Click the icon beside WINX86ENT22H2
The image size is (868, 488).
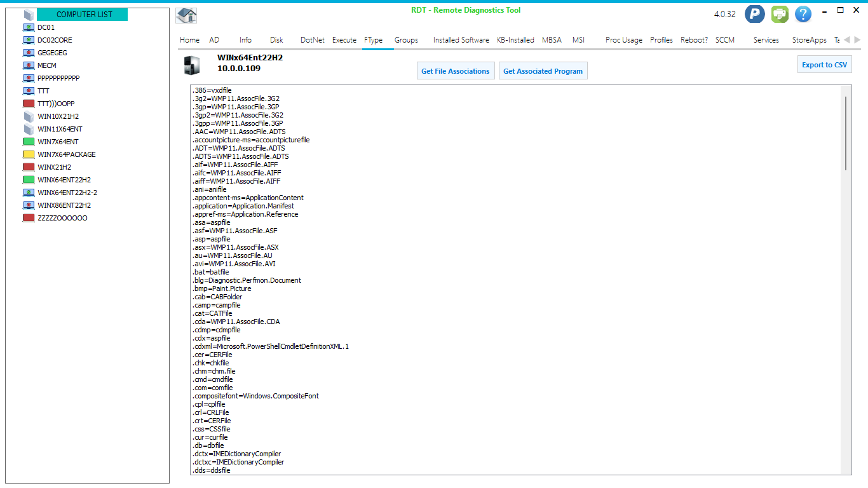pos(29,205)
